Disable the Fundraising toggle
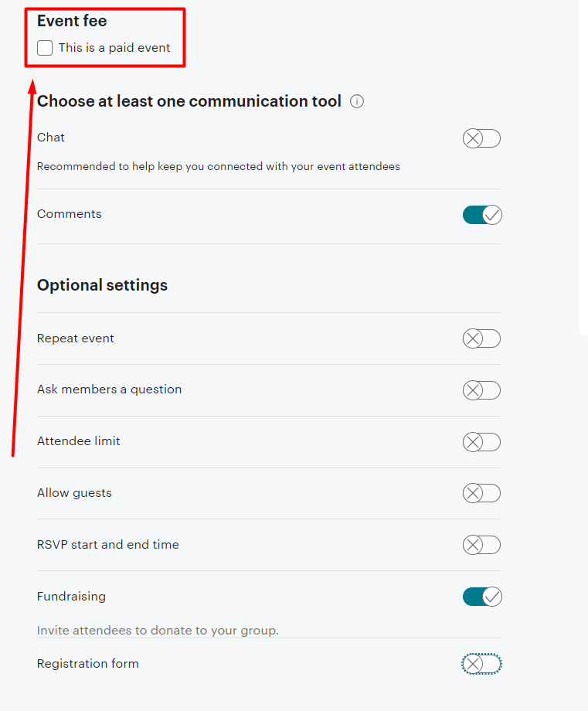 point(482,597)
